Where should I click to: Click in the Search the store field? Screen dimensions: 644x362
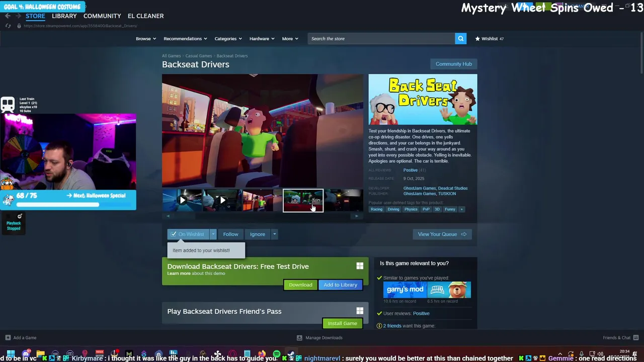coord(381,39)
